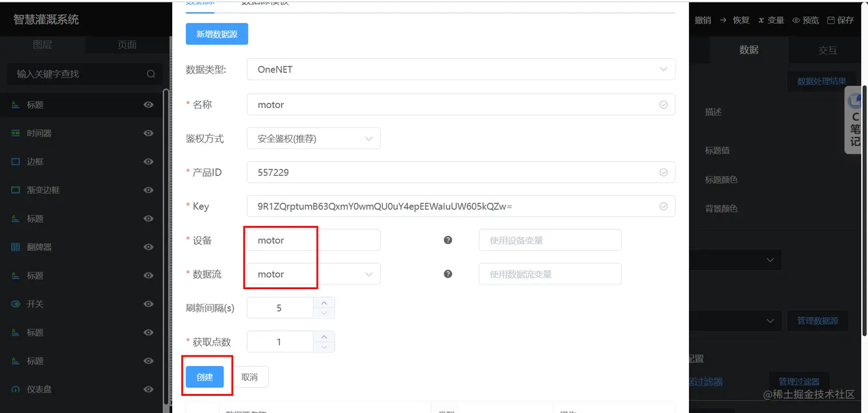Viewport: 868px width, 413px height.
Task: Decrease 获取点数 value with down arrow
Action: 324,347
